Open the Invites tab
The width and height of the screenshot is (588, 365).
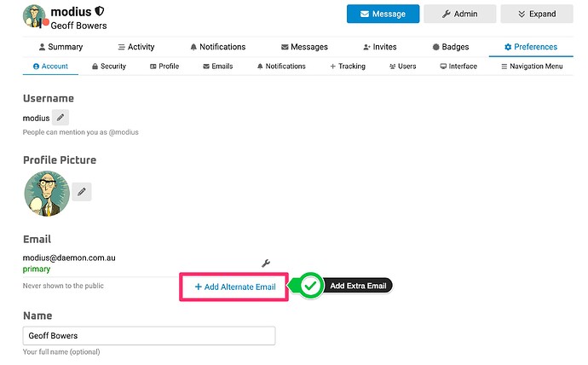(379, 47)
